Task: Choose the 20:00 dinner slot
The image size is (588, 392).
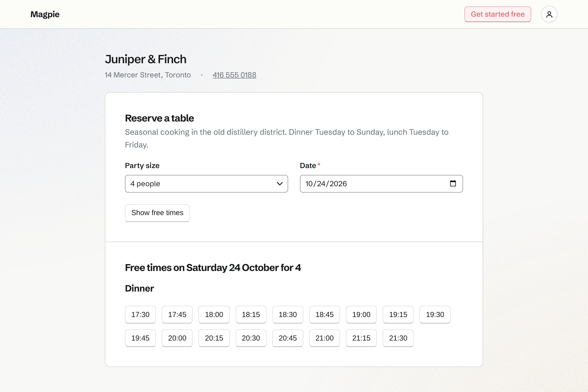Action: (177, 338)
